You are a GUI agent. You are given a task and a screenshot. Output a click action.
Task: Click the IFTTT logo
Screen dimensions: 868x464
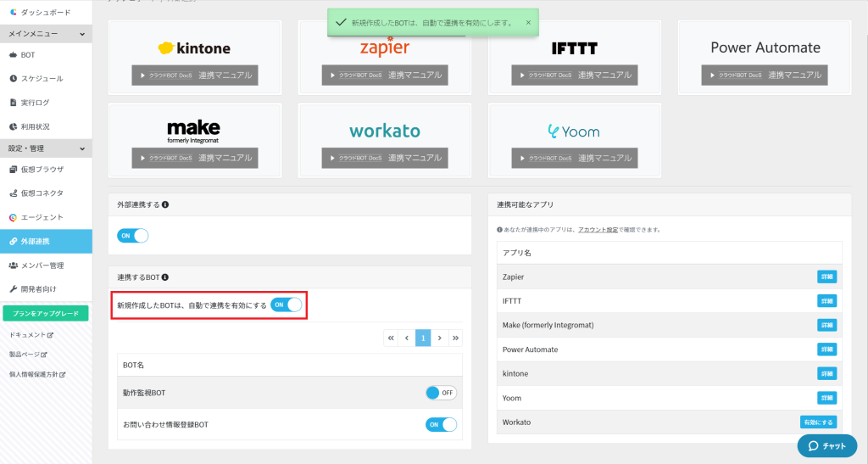(x=575, y=48)
